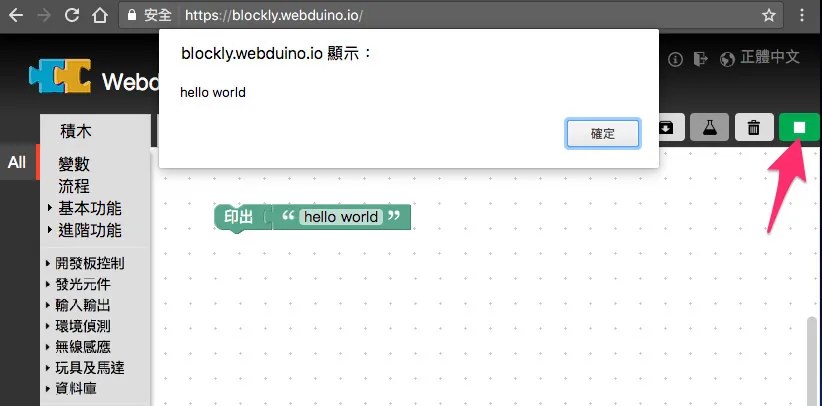Image resolution: width=822 pixels, height=406 pixels.
Task: Open the browser three-dot menu
Action: tap(802, 15)
